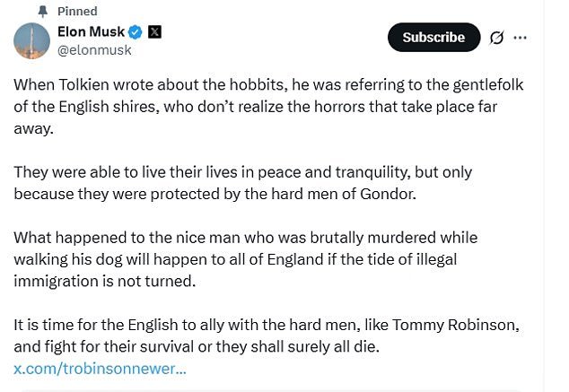Image resolution: width=569 pixels, height=392 pixels.
Task: Click the word 'Tolkien' in the post
Action: (86, 85)
